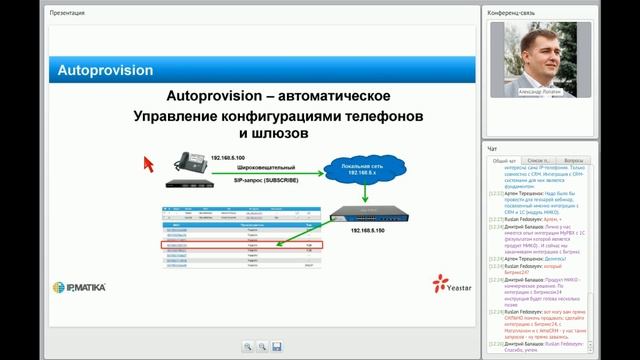Click the Yeastar logo on slide
Screen dimensions: 640x360
point(452,284)
